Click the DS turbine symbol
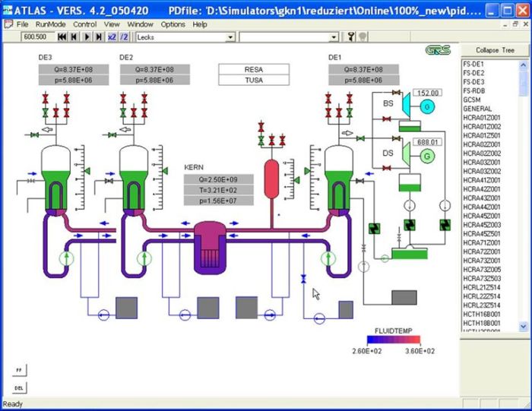Image resolution: width=532 pixels, height=411 pixels. click(406, 155)
